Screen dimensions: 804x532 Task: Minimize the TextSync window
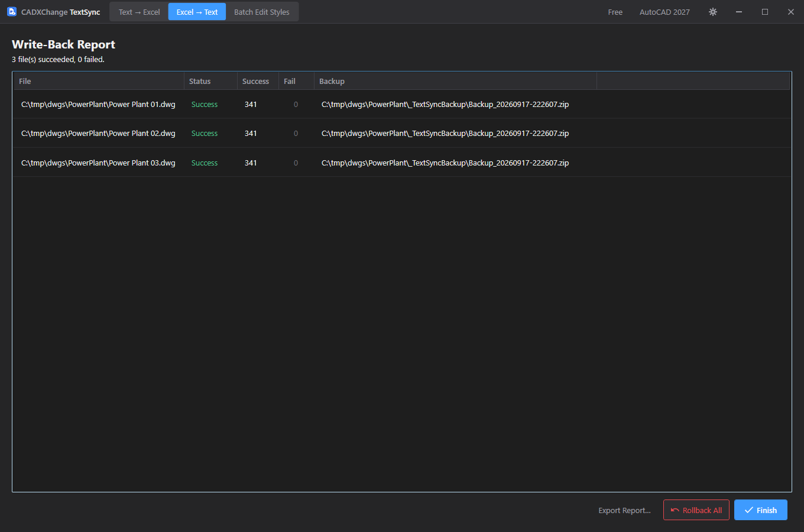(x=739, y=12)
